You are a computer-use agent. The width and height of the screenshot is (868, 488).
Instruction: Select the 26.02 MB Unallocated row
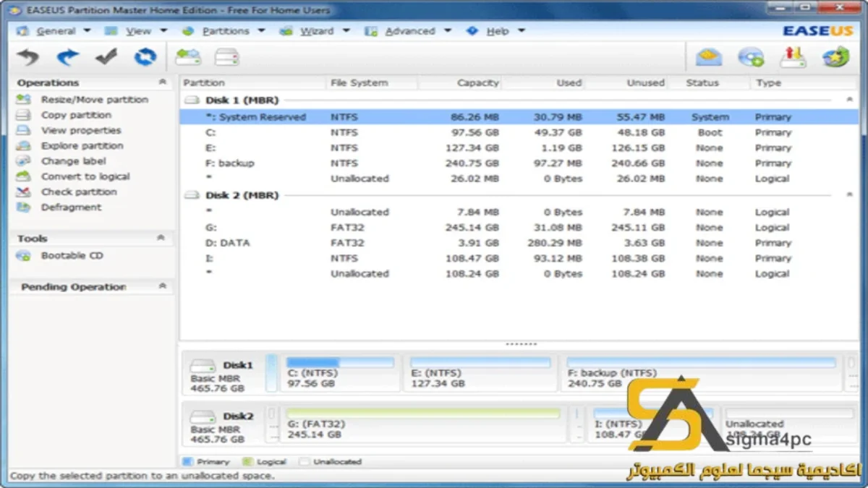[519, 179]
